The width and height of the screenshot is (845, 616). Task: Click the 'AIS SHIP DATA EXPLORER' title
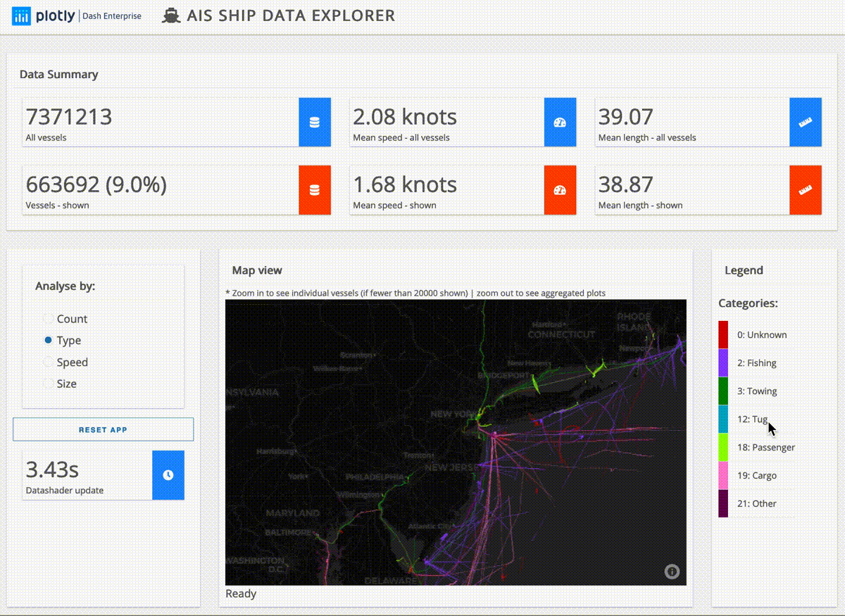click(292, 15)
